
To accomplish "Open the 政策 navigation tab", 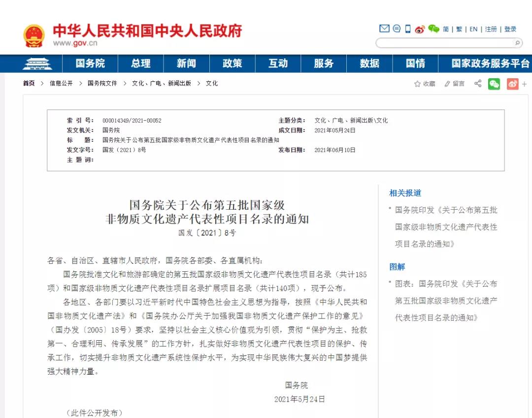I will 232,64.
